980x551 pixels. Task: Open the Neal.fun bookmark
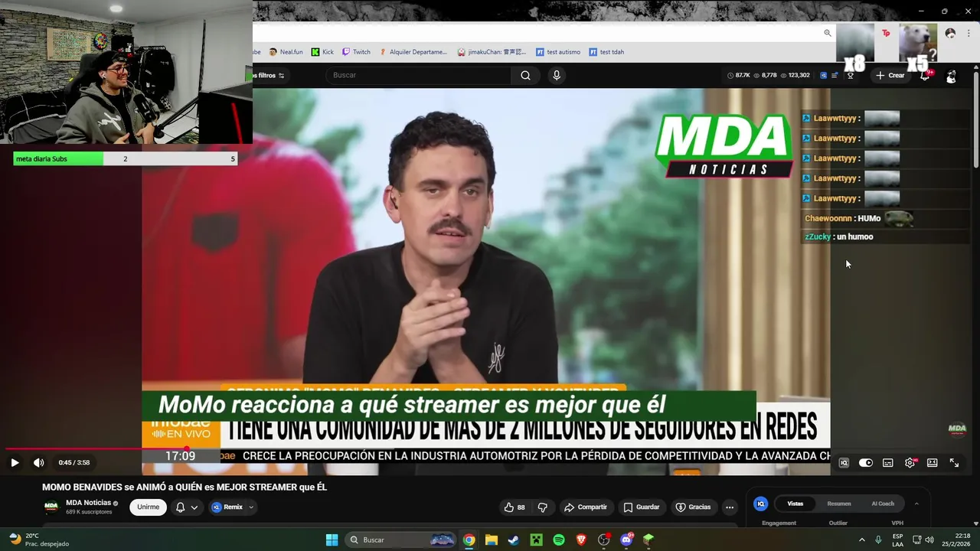285,52
